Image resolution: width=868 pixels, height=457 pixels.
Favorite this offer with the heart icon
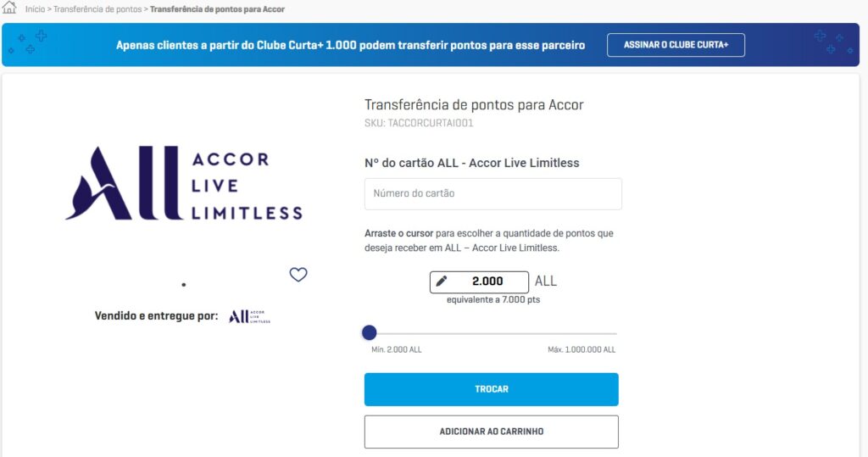pos(298,275)
